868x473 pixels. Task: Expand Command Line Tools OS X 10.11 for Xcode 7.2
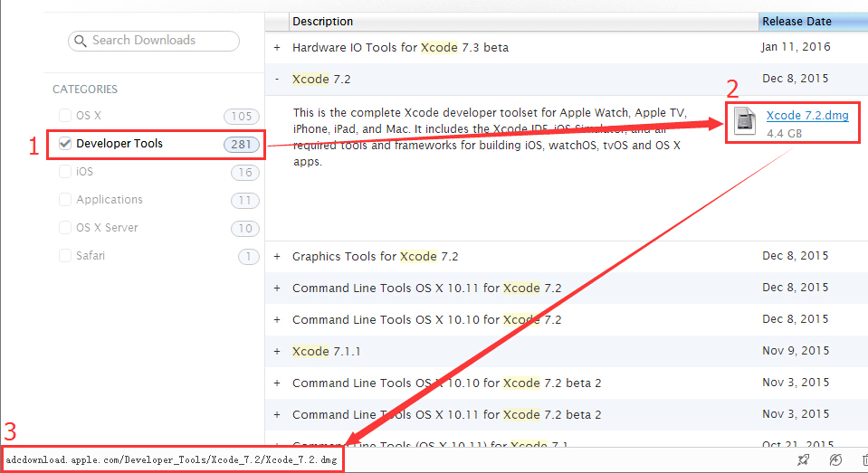pos(277,289)
